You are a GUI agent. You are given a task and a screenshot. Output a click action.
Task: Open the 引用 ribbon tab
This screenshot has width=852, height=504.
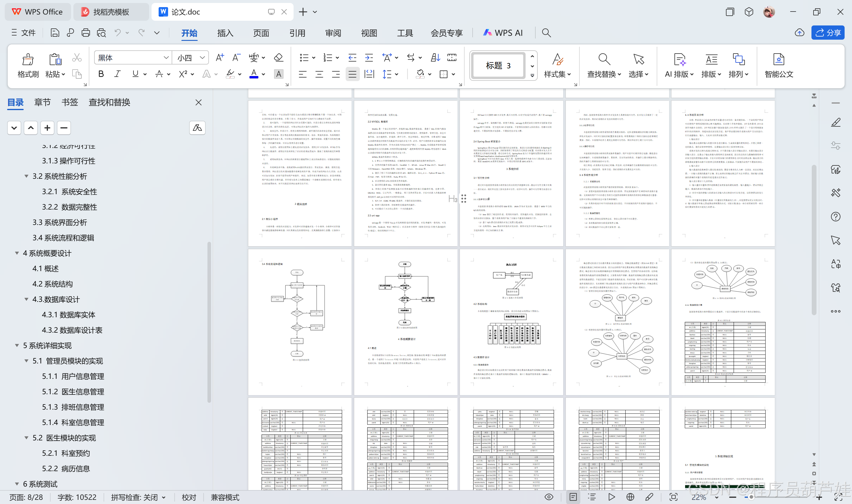297,33
